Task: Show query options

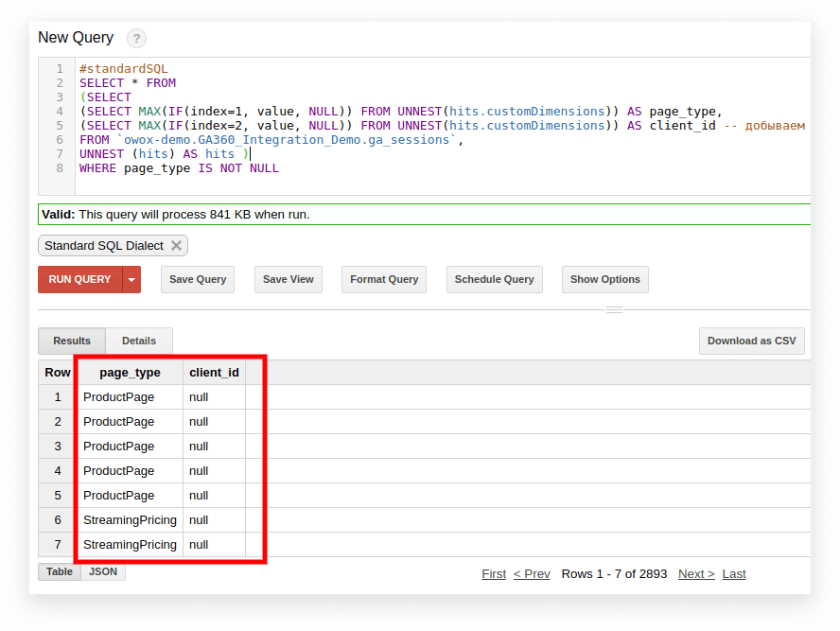Action: click(604, 279)
